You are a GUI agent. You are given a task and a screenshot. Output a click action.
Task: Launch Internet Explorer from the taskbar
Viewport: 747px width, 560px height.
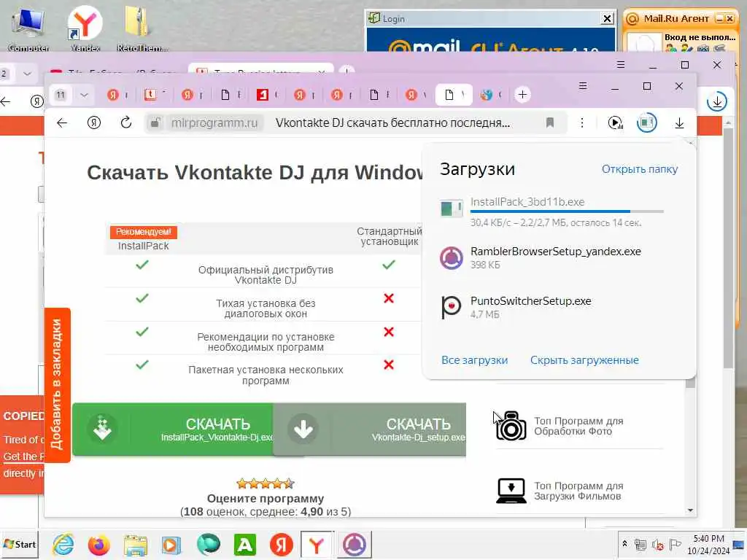tap(63, 544)
